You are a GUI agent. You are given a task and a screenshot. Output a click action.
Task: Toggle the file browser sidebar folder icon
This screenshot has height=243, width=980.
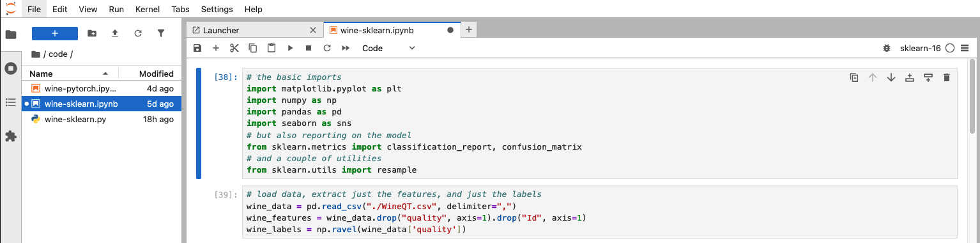click(10, 35)
